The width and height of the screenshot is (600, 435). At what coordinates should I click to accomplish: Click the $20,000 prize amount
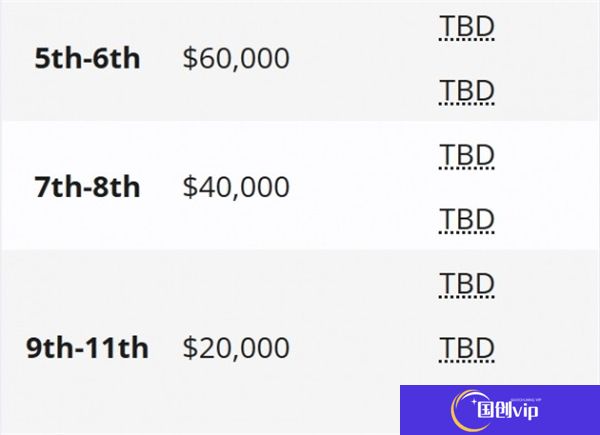pos(236,348)
